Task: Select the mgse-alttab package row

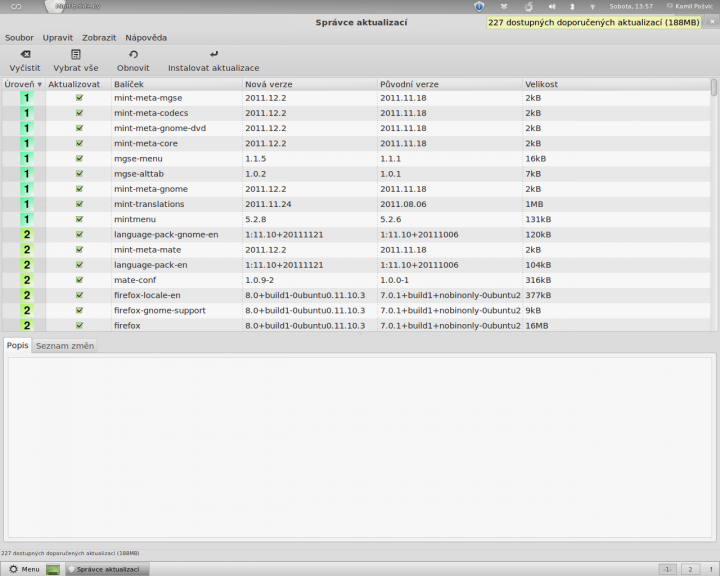Action: pos(356,174)
